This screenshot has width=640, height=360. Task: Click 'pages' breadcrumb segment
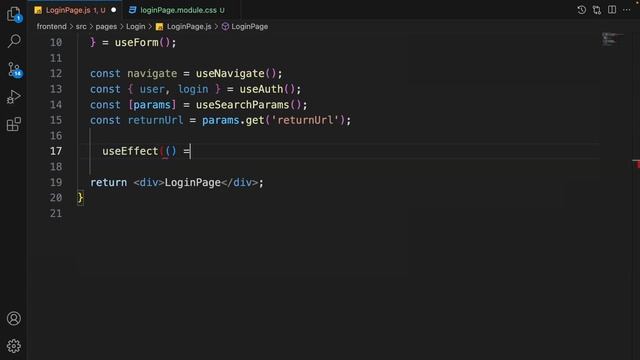point(106,27)
